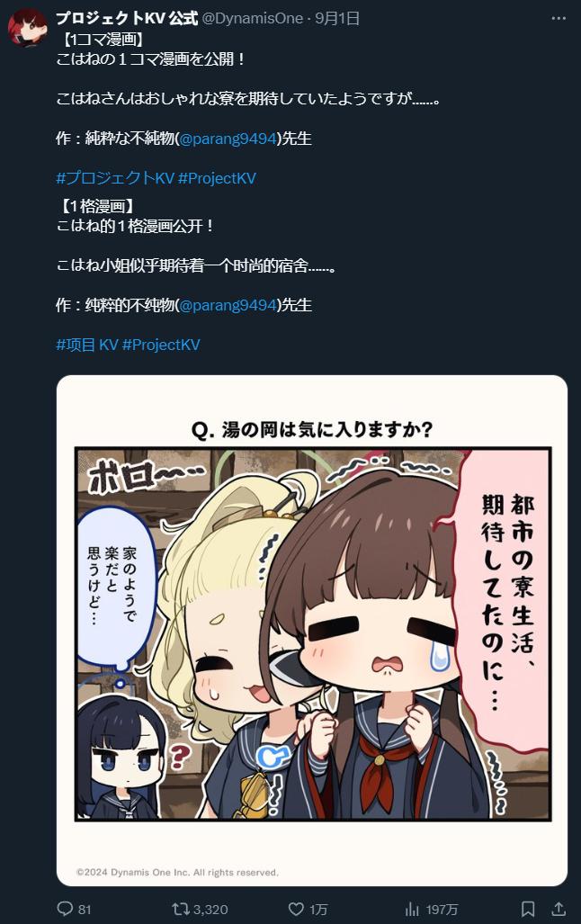Viewport: 581px width, 924px height.
Task: Open the @parang9494 mention in the Japanese text
Action: click(228, 139)
